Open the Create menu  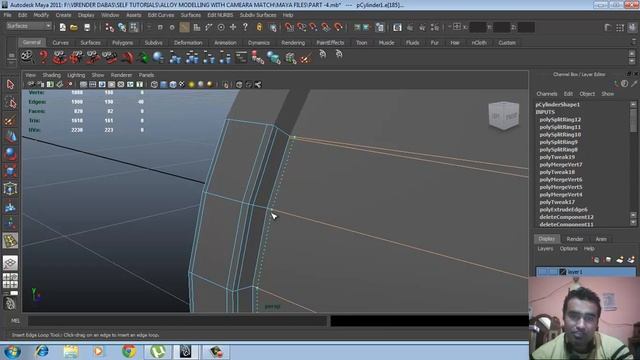click(63, 15)
